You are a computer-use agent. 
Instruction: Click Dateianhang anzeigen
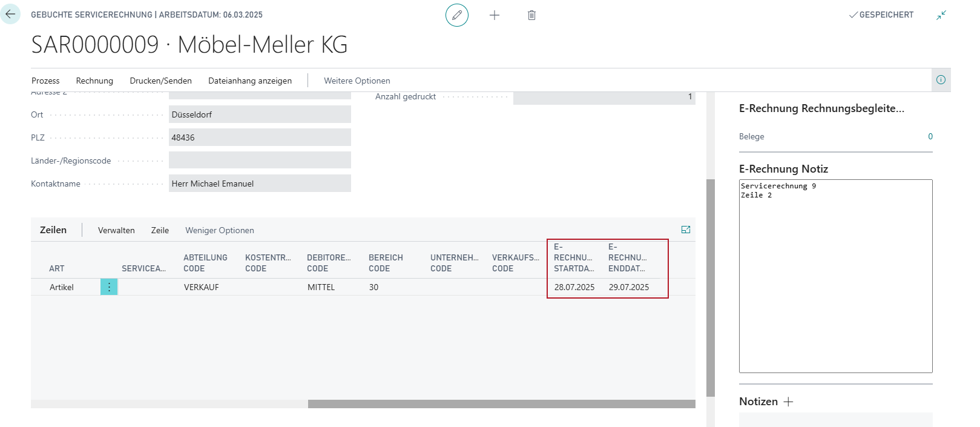pyautogui.click(x=250, y=81)
